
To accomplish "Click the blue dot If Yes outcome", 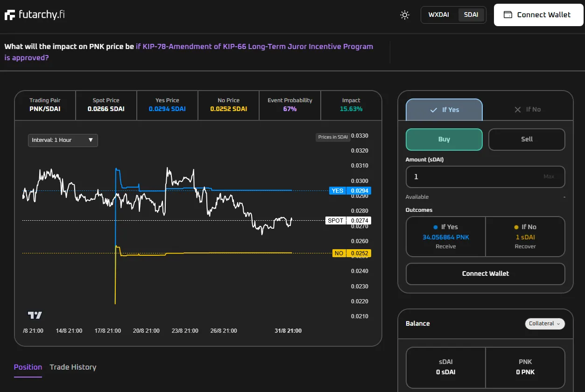I will pos(436,227).
